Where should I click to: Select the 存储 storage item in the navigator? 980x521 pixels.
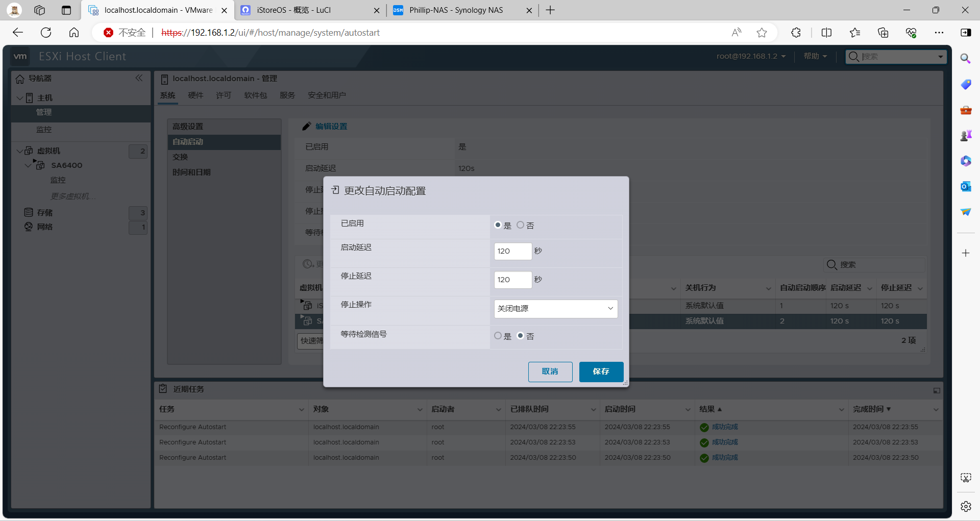(x=45, y=212)
